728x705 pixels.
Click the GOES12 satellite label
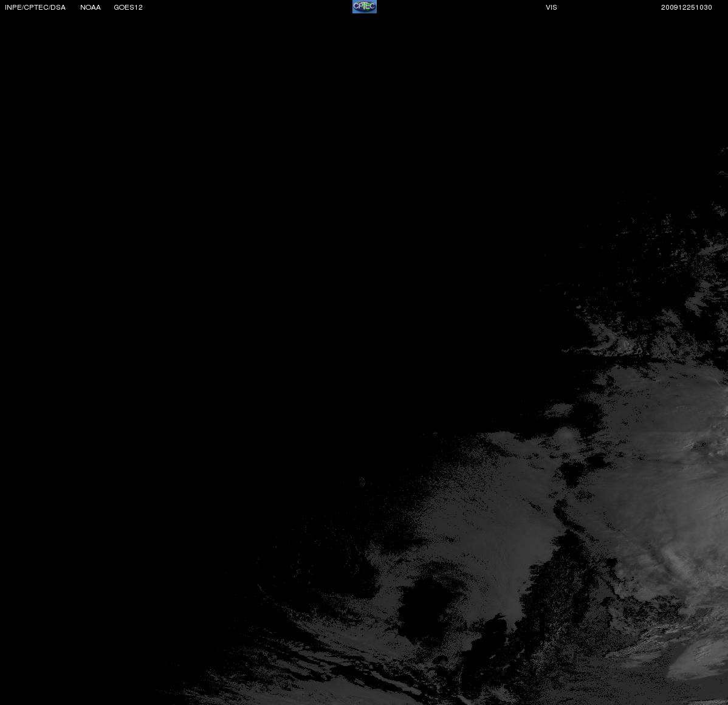point(128,7)
